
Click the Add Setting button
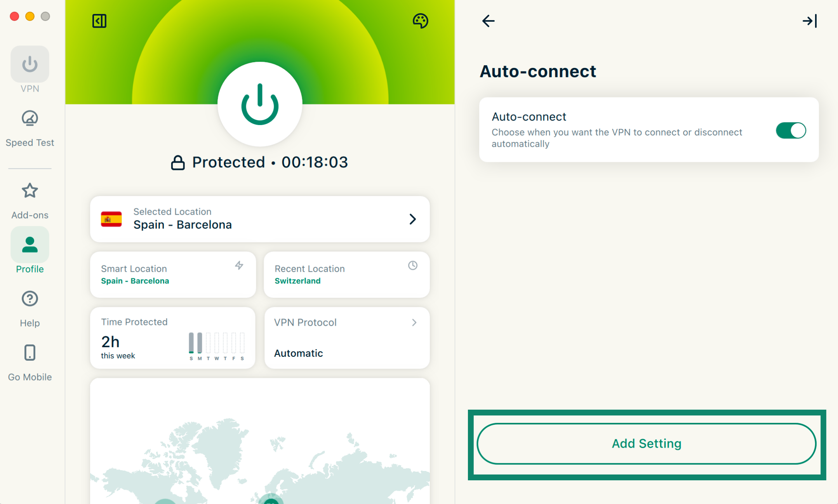(646, 443)
